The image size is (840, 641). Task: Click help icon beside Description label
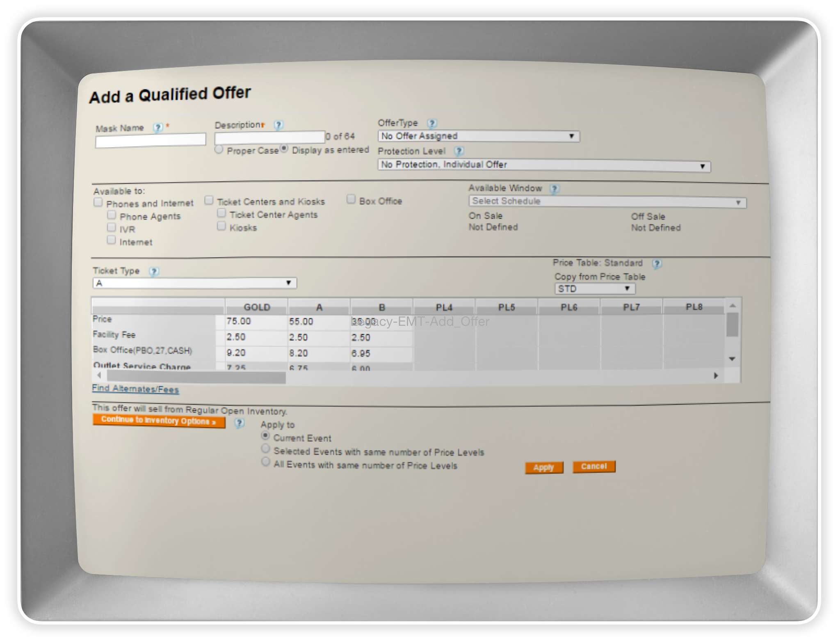coord(278,125)
